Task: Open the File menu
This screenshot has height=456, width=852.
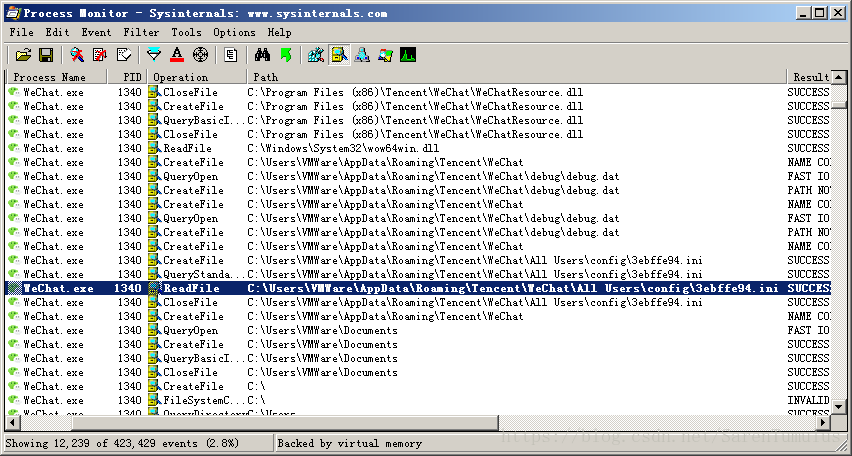Action: (22, 33)
